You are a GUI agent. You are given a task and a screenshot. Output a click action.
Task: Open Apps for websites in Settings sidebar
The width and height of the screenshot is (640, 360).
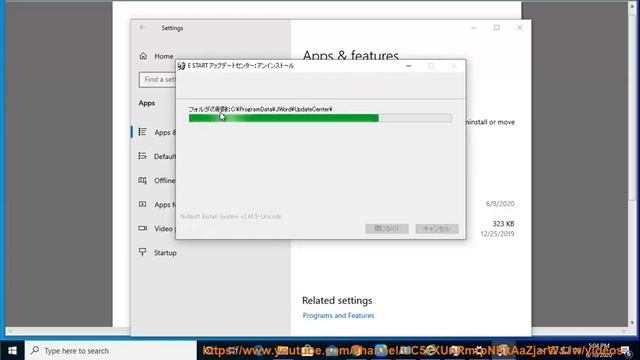[x=156, y=204]
